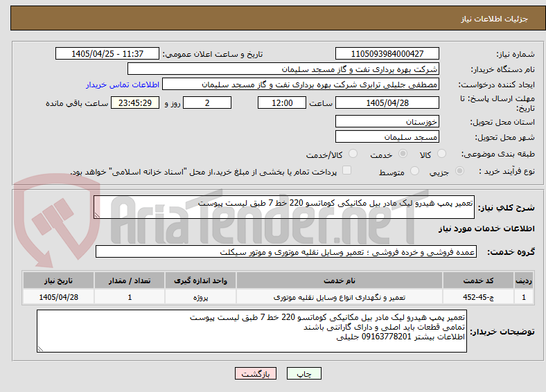Click the request creator field مصطفی جلیلی

tap(301, 84)
